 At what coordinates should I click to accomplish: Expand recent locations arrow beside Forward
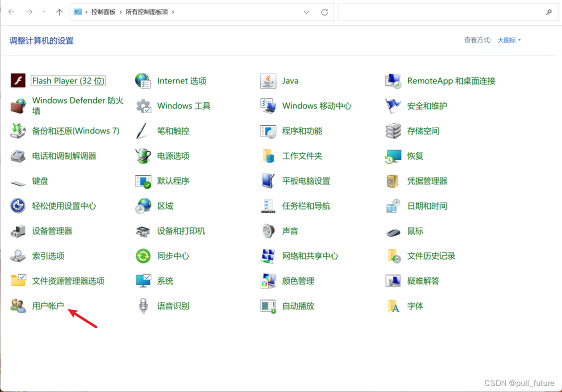click(43, 12)
